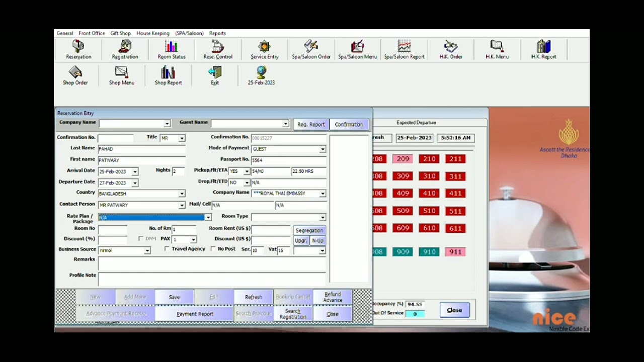Open the H.K. Report icon
The height and width of the screenshot is (362, 644).
(x=543, y=50)
